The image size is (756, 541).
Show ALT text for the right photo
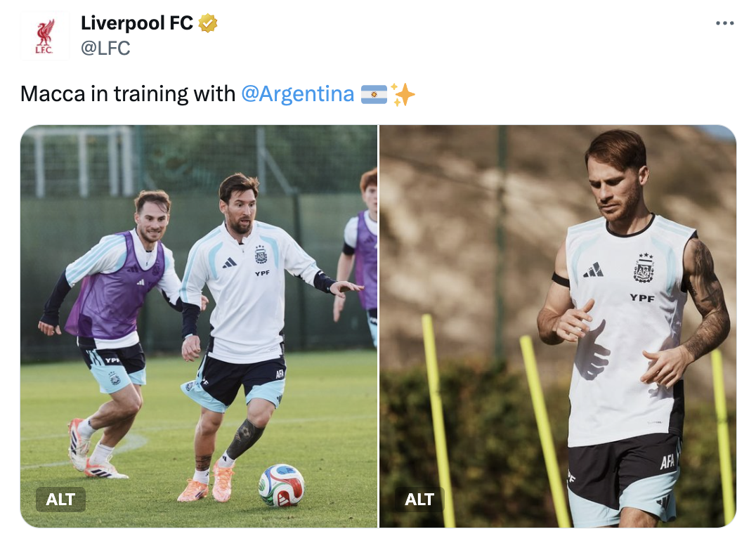pos(419,499)
